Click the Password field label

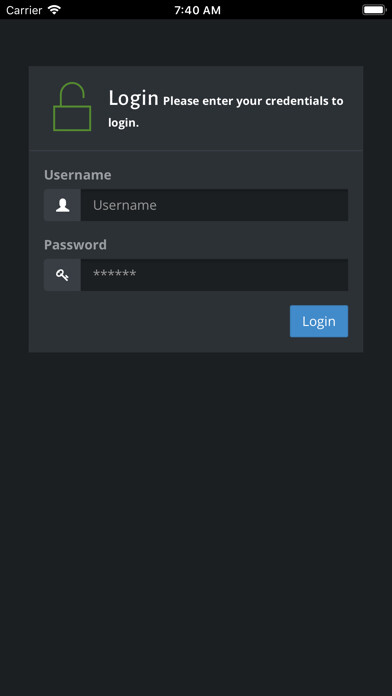click(x=75, y=245)
